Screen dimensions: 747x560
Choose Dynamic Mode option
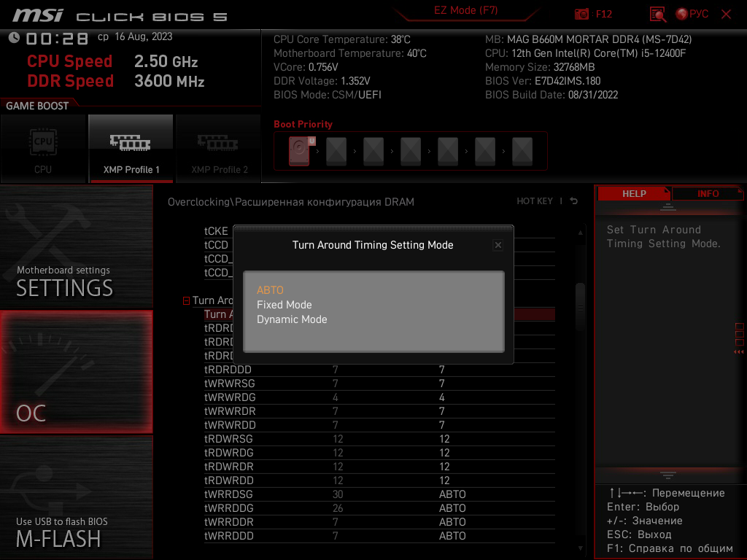[x=292, y=319]
